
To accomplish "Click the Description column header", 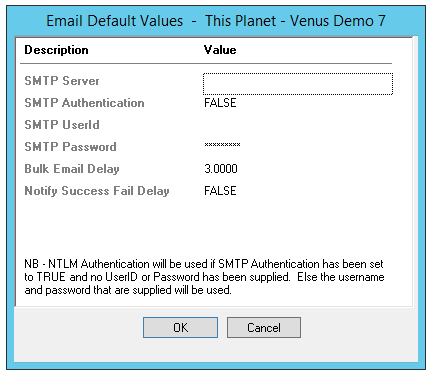I will click(x=56, y=50).
